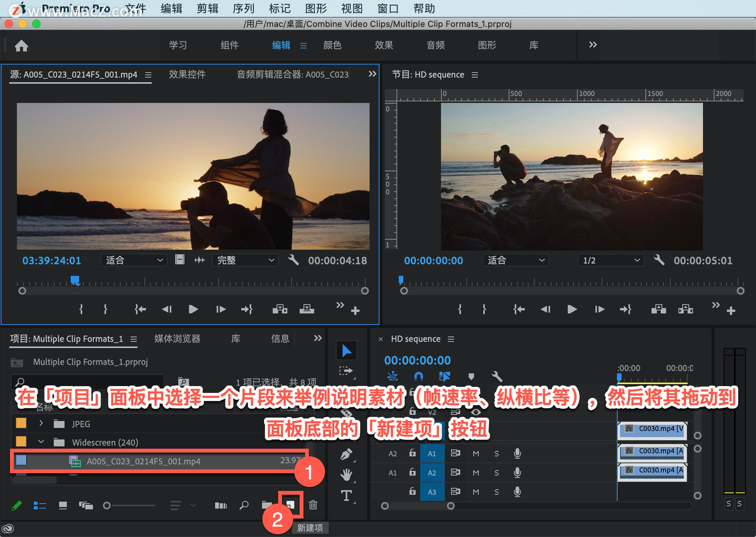
Task: Mute audio track A1
Action: coord(476,454)
